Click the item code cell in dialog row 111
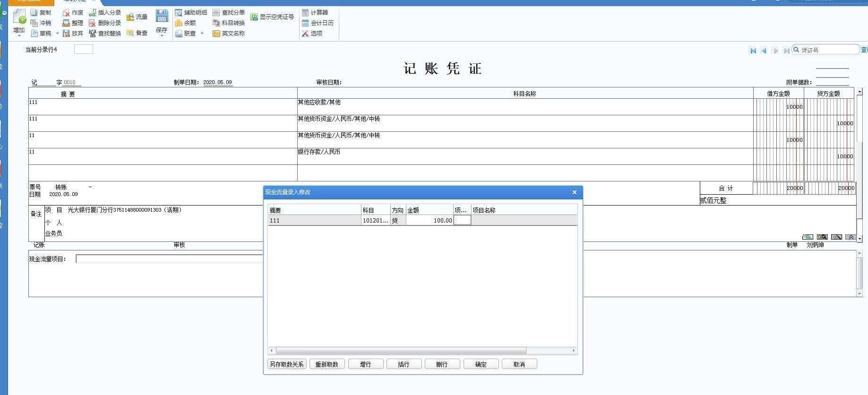Viewport: 868px width, 395px height. click(x=462, y=220)
